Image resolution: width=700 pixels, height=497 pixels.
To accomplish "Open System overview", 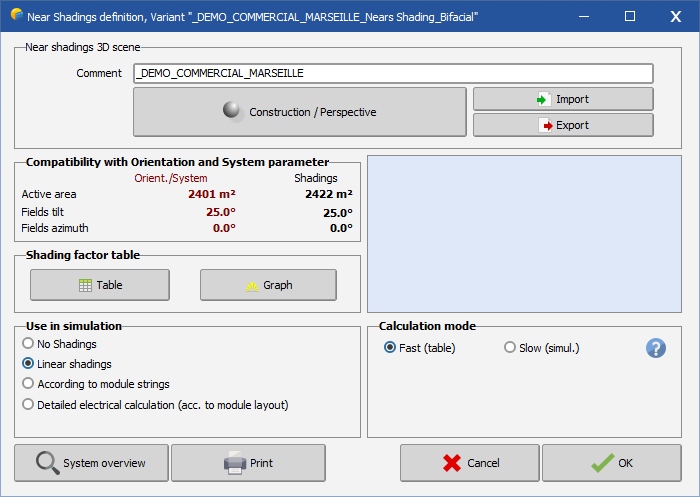I will (91, 463).
